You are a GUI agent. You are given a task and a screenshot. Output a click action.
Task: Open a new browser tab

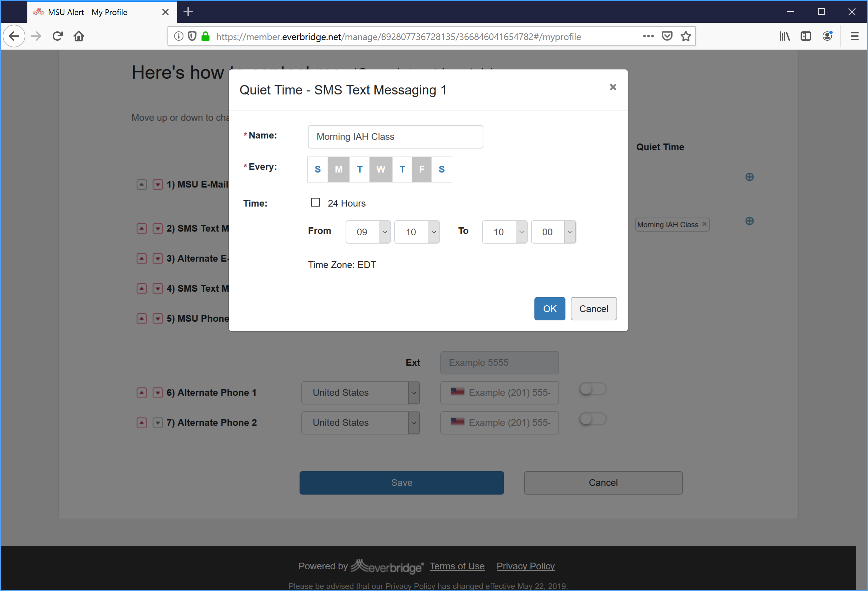tap(188, 12)
